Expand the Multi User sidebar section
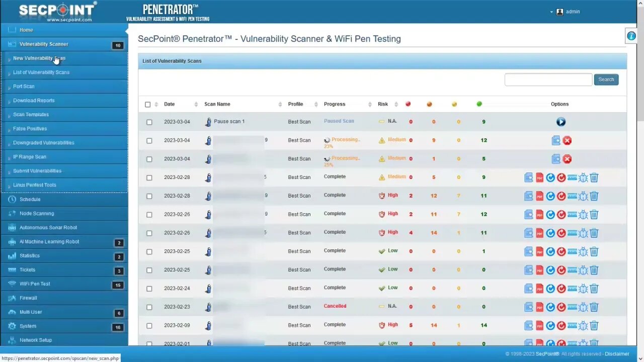The image size is (644, 362). pos(64,312)
